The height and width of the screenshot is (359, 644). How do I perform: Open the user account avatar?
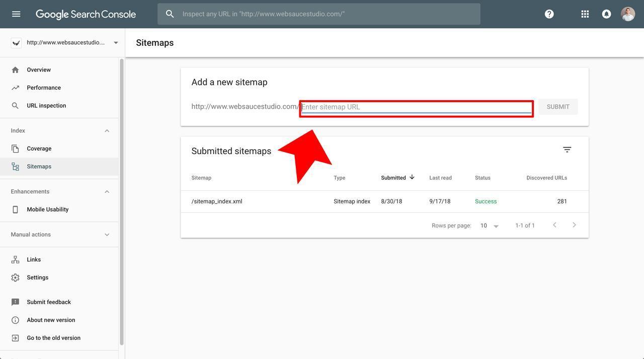(x=628, y=14)
